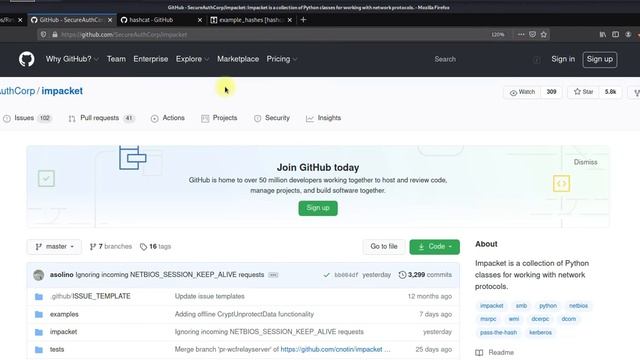Click the tracking protection shield icon
Screen dimensions: 640x360
[x=43, y=35]
